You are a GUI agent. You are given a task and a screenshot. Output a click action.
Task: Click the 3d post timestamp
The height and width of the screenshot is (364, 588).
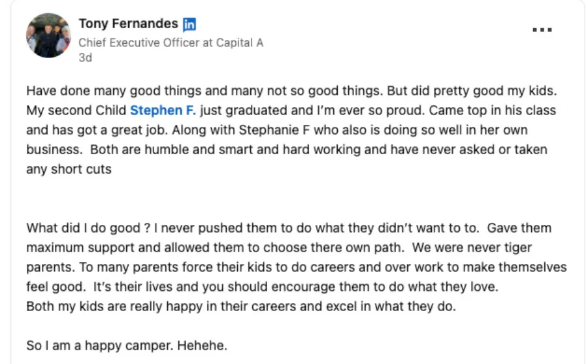click(85, 58)
